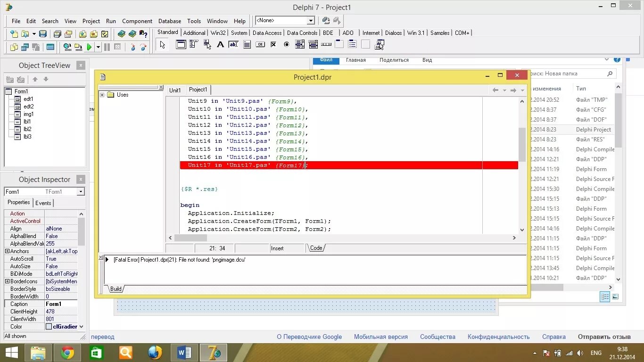Open the Object Inspector Form1 combo box
This screenshot has width=644, height=362.
pos(44,191)
